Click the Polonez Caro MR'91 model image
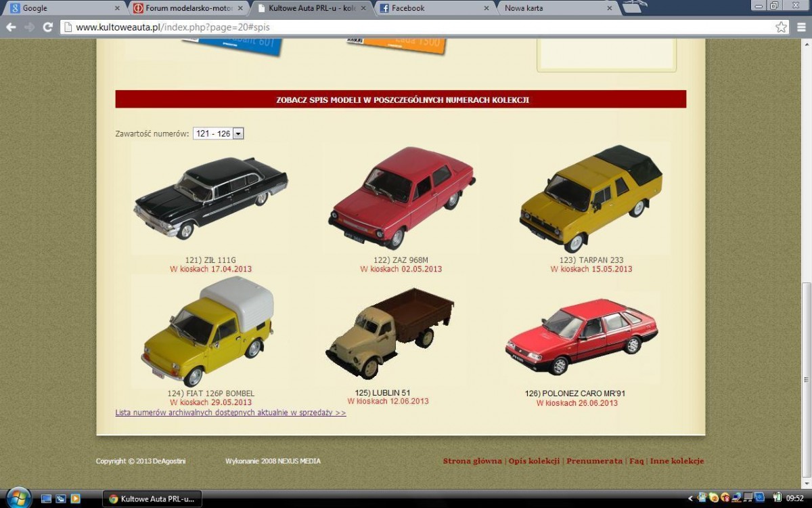 (581, 337)
